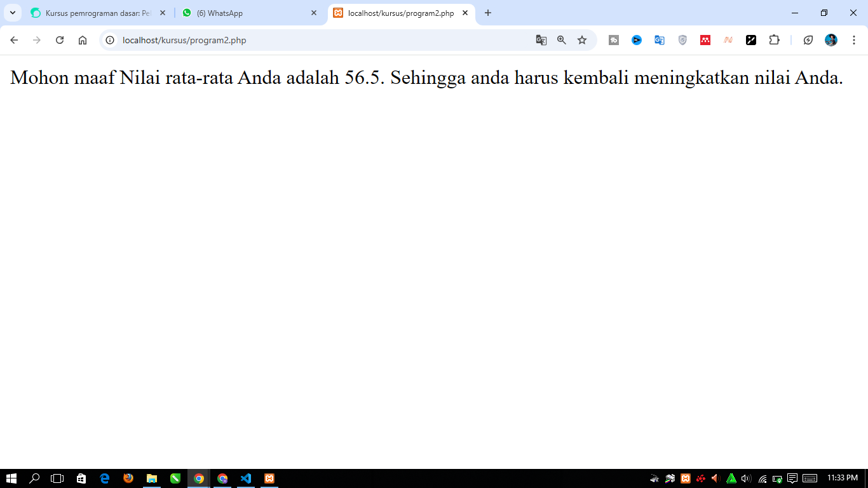The height and width of the screenshot is (488, 868).
Task: Reload the program2.php page
Action: tap(60, 40)
